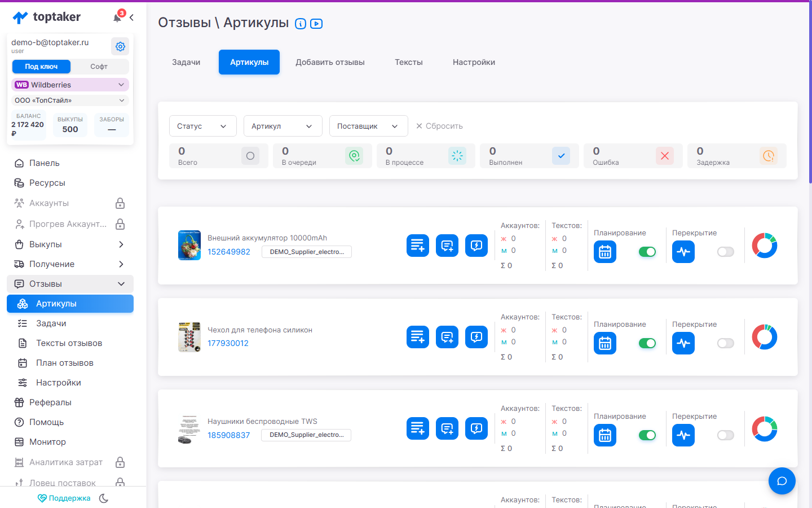
Task: Open article link 185908837
Action: tap(228, 435)
